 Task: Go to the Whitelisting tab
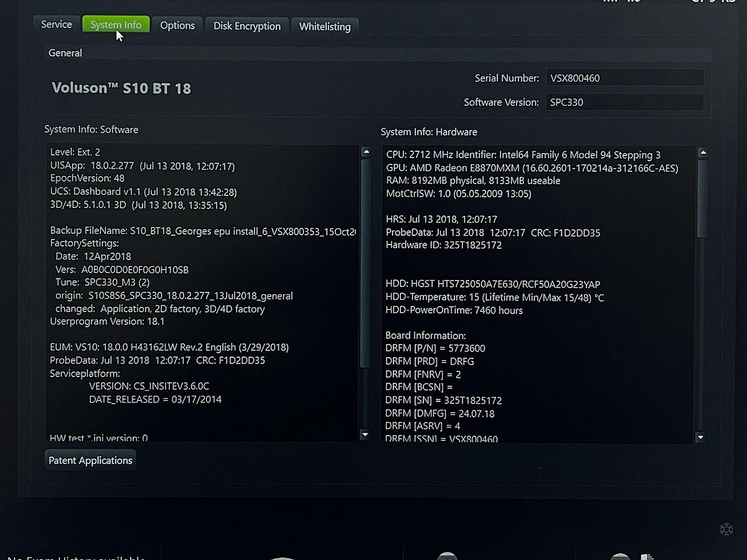[325, 27]
